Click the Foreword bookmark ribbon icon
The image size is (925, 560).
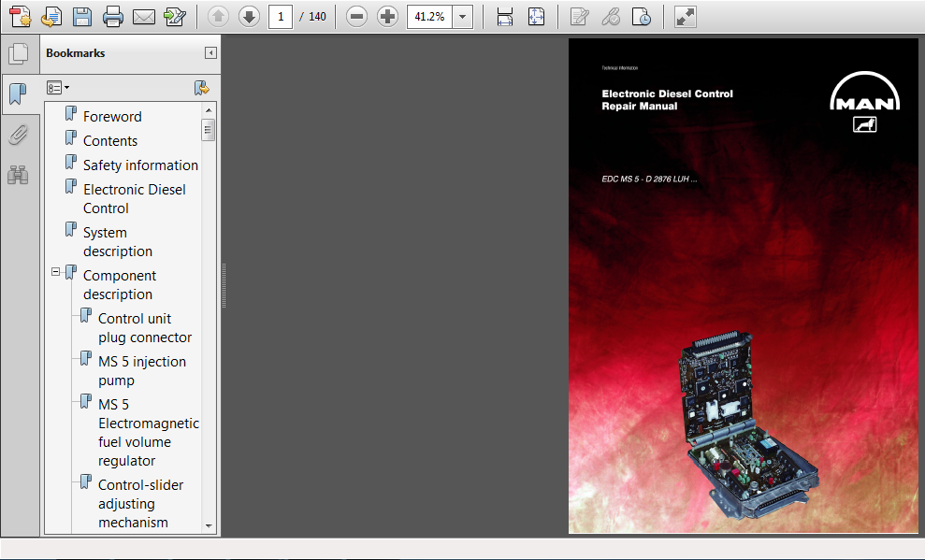[71, 113]
